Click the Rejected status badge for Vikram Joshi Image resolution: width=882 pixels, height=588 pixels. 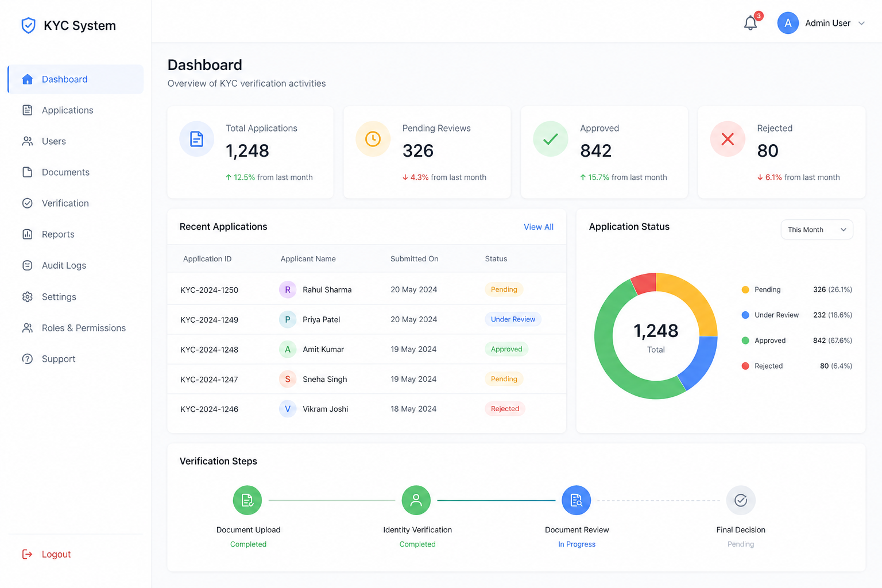pos(505,409)
